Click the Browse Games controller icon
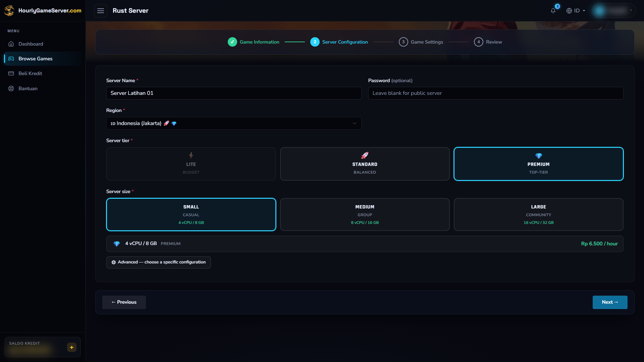This screenshot has height=362, width=644. tap(11, 59)
